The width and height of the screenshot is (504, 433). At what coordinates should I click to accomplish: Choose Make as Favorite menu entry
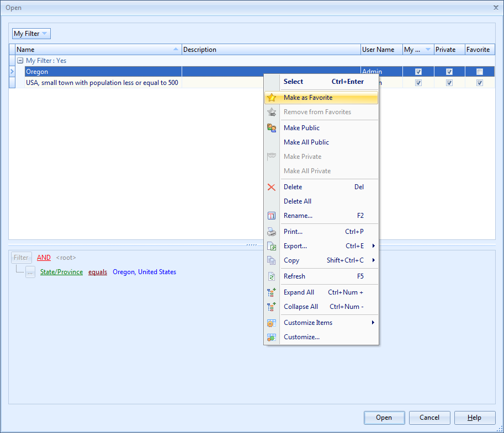pos(321,98)
